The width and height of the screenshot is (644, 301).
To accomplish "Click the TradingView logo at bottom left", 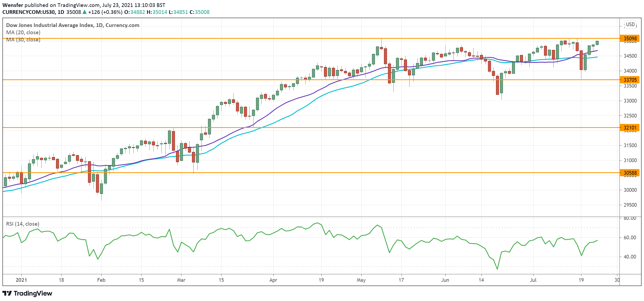I will 27,293.
